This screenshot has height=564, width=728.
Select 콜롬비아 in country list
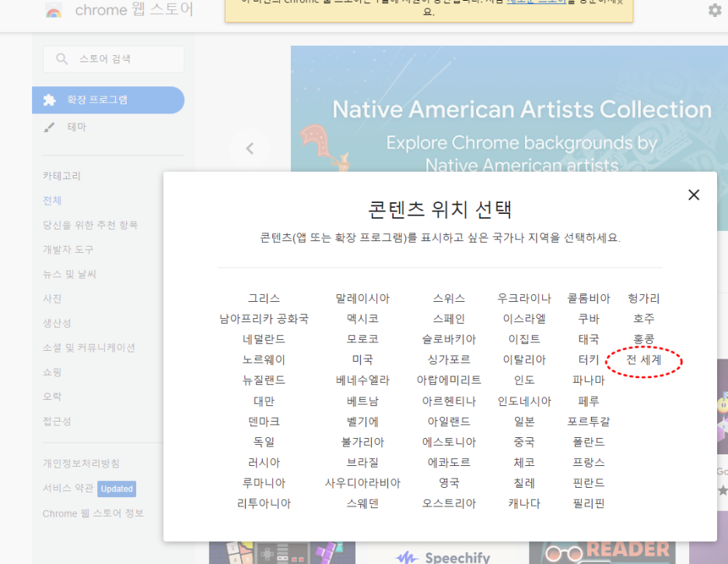point(589,299)
